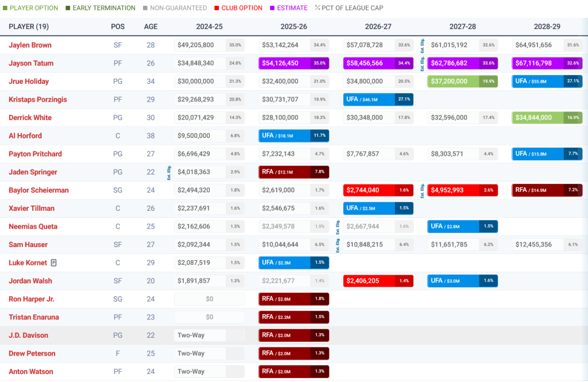588x382 pixels.
Task: Select Kristaps Porzingis's name link
Action: (x=37, y=99)
